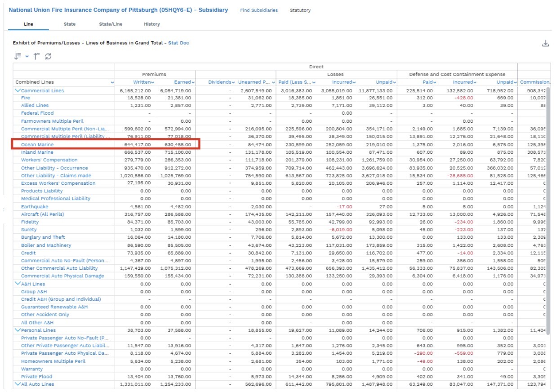Collapse the Personal Lines group
The width and height of the screenshot is (556, 392).
pyautogui.click(x=18, y=330)
